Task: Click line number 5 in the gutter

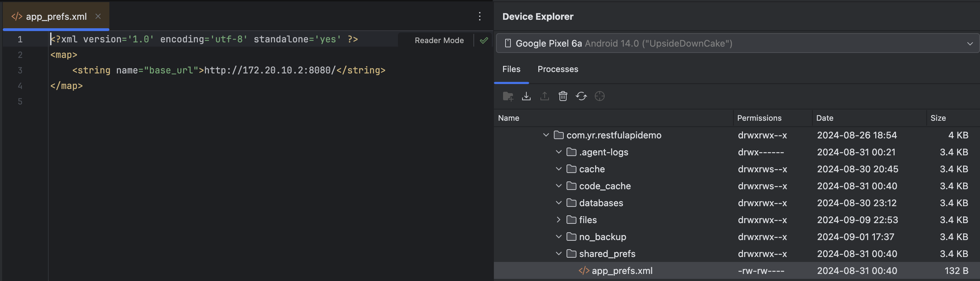Action: click(20, 102)
